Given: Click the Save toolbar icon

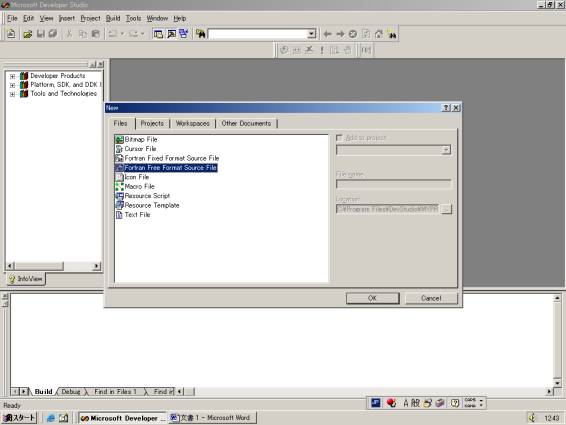Looking at the screenshot, I should click(40, 34).
